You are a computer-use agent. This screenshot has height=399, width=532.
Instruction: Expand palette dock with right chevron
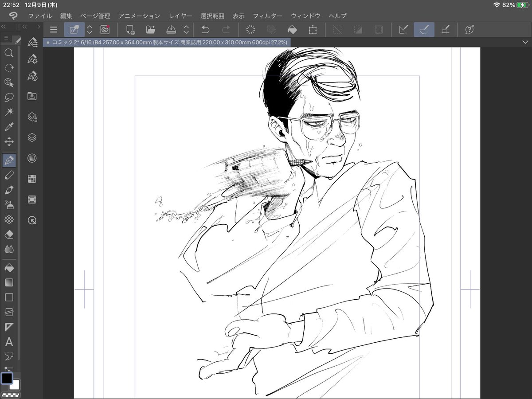pos(39,27)
